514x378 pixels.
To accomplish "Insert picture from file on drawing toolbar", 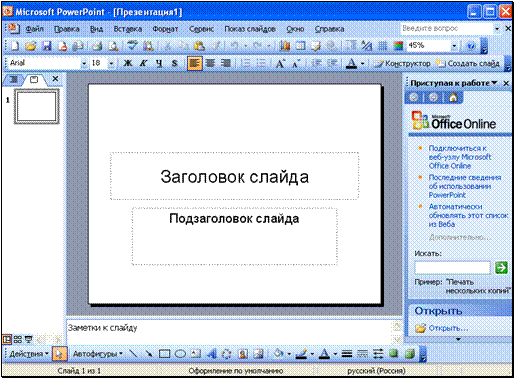I will click(x=258, y=354).
